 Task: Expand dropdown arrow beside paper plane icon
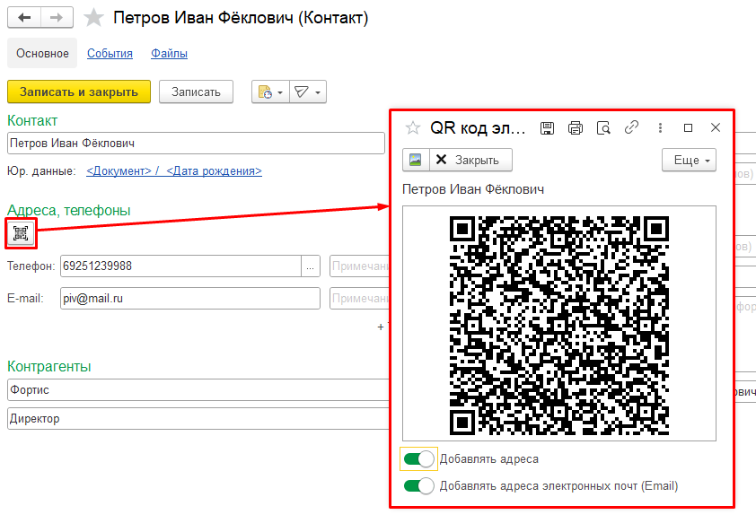(318, 92)
